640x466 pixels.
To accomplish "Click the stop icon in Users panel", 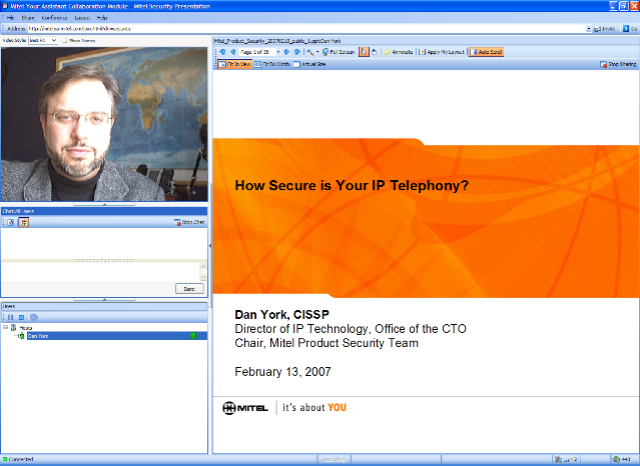I will tap(21, 316).
